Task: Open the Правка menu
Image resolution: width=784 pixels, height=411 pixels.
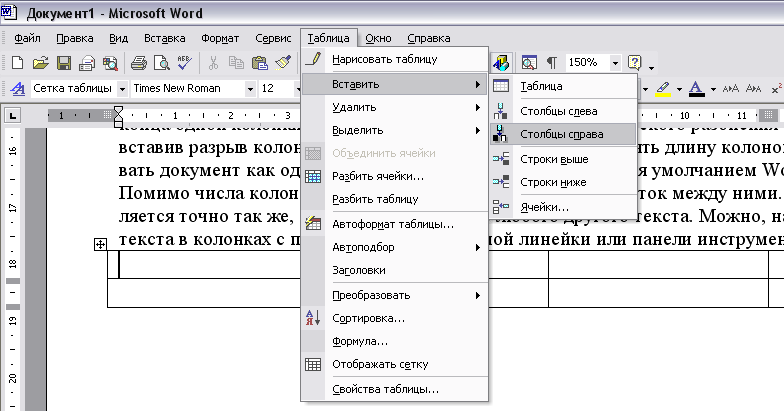Action: click(74, 38)
